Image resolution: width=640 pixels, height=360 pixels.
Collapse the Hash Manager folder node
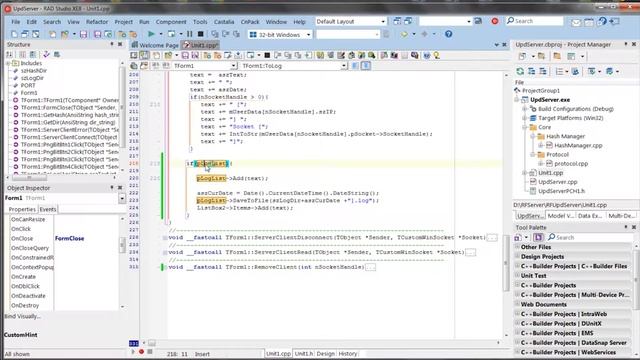(533, 136)
